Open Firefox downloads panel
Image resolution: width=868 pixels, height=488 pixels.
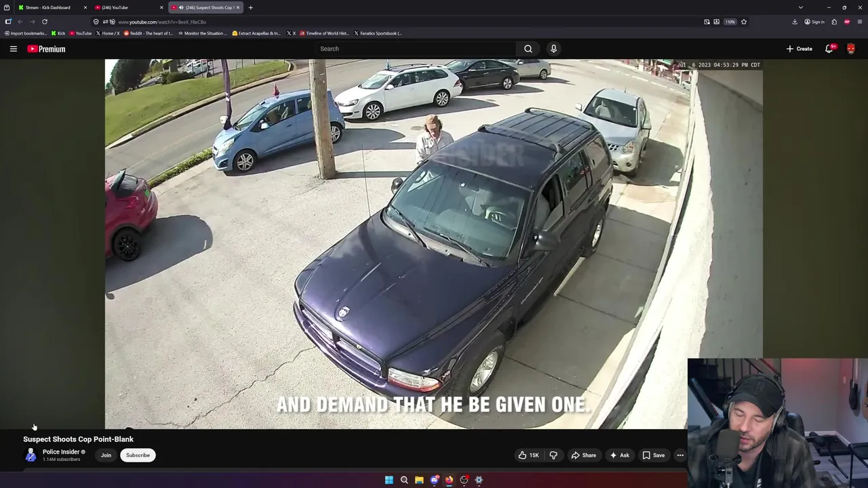795,22
